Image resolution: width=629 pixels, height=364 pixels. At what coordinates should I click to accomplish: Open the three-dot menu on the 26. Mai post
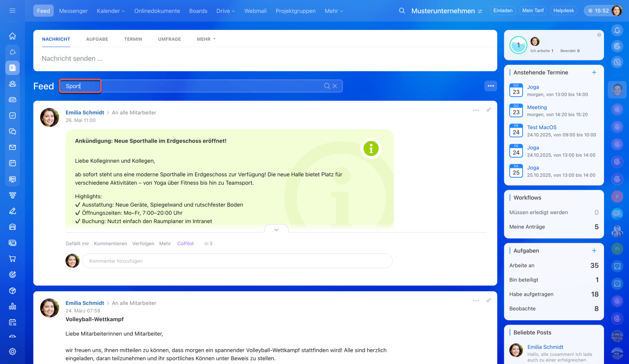(476, 110)
